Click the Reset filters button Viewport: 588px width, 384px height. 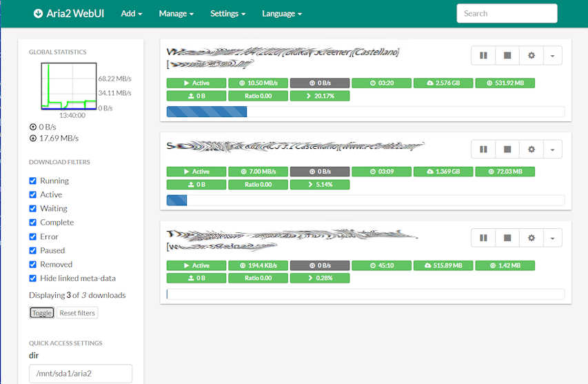[77, 313]
